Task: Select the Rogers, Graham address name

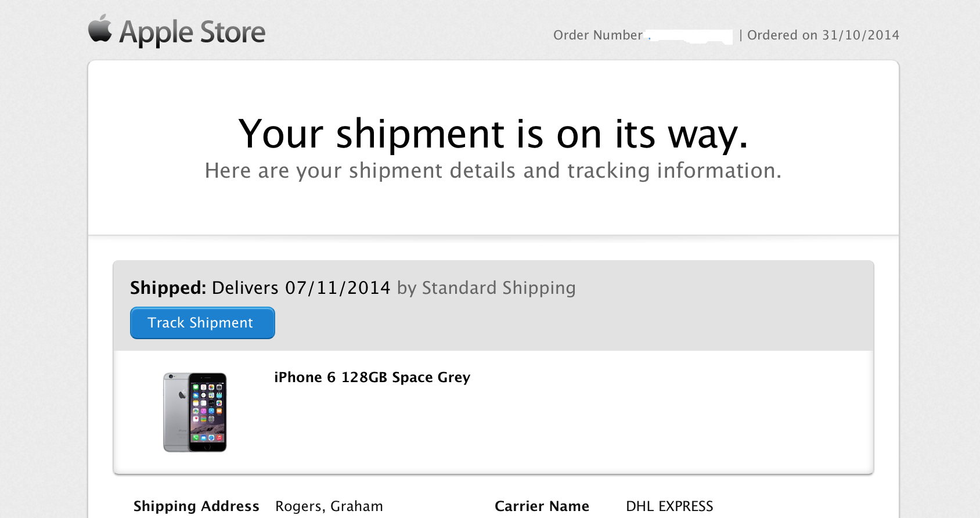Action: point(329,506)
